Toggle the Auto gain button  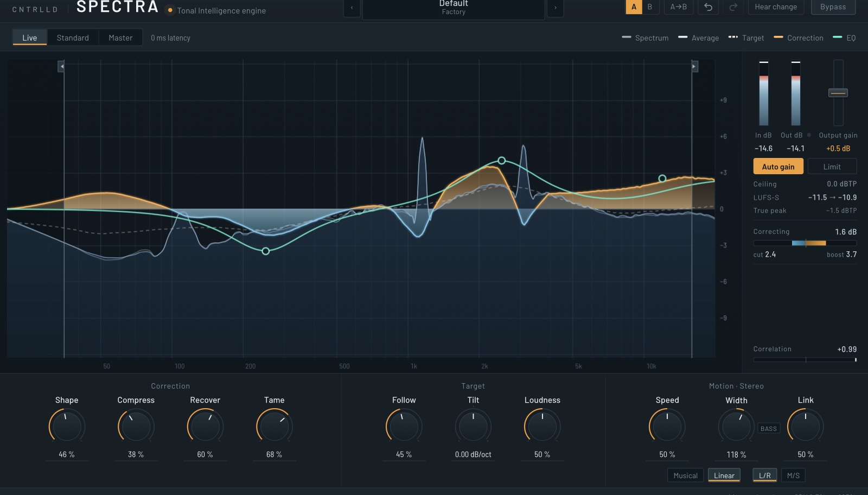point(778,167)
